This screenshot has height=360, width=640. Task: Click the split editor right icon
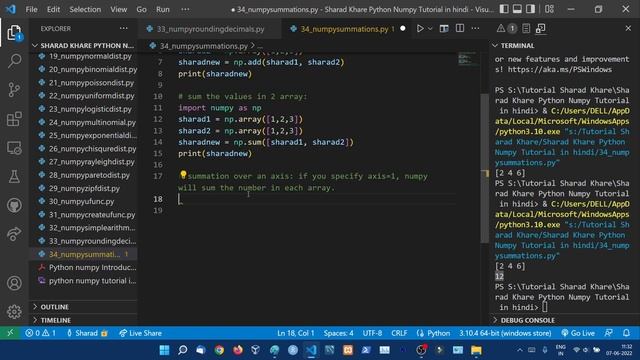pos(460,28)
